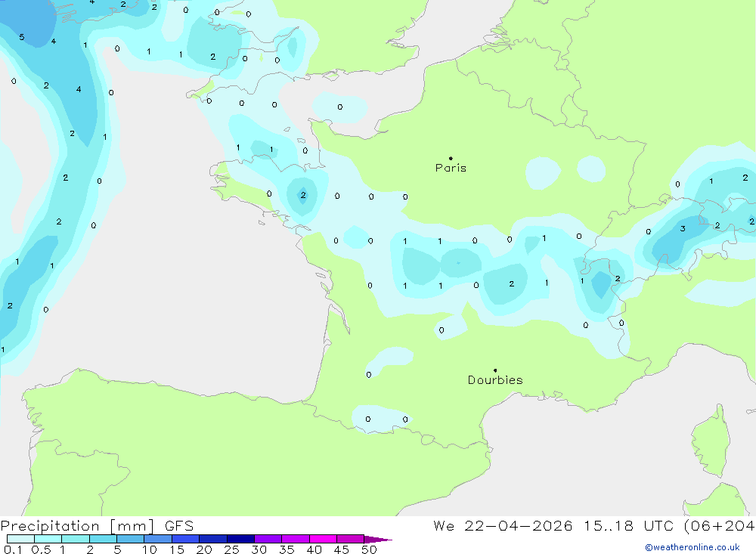Pick the 2–5 mm light blue legend swatch
Viewport: 756px width, 554px height.
pyautogui.click(x=103, y=539)
